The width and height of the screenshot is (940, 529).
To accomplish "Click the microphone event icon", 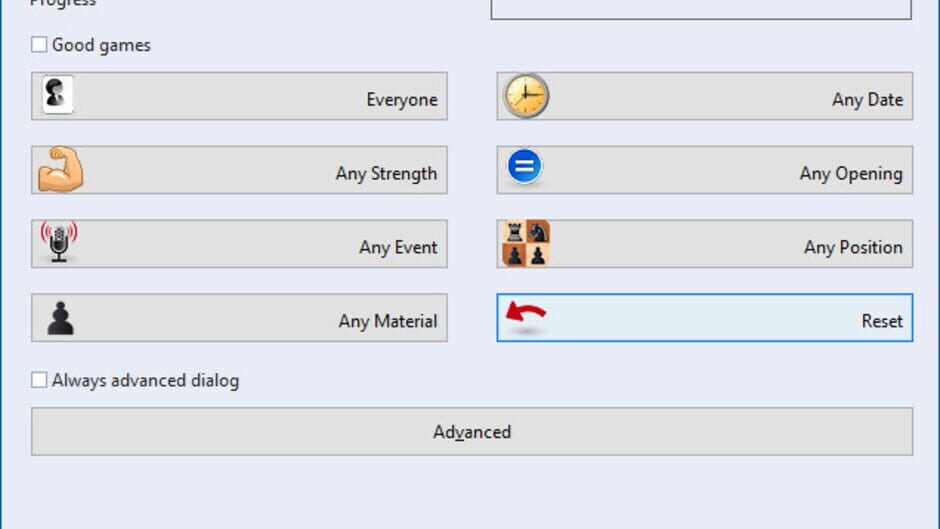I will (x=59, y=243).
